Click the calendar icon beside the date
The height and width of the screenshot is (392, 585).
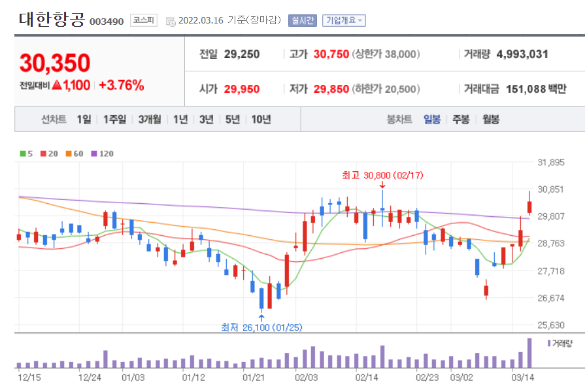[x=171, y=22]
